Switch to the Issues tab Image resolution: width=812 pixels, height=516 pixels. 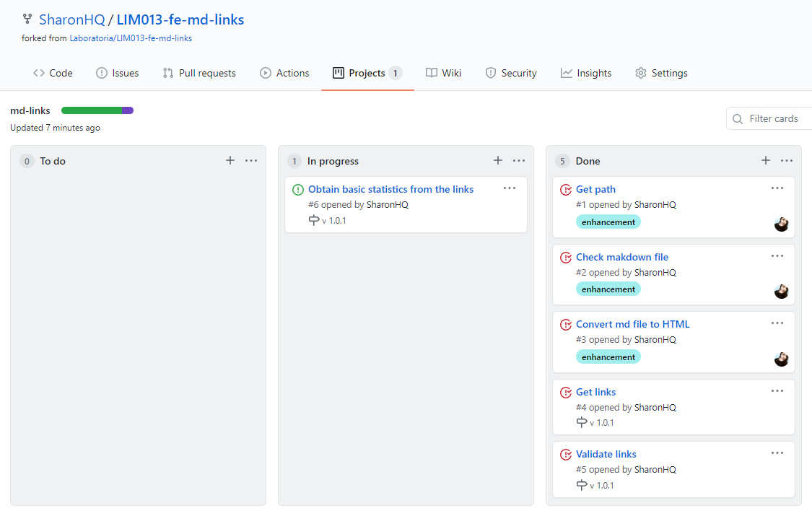pyautogui.click(x=118, y=73)
